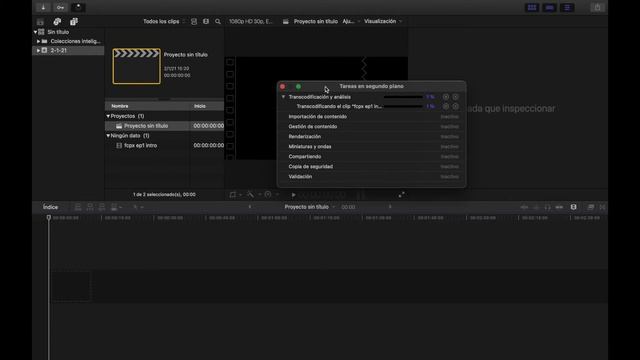Expand the 2-1-21 event

point(38,51)
